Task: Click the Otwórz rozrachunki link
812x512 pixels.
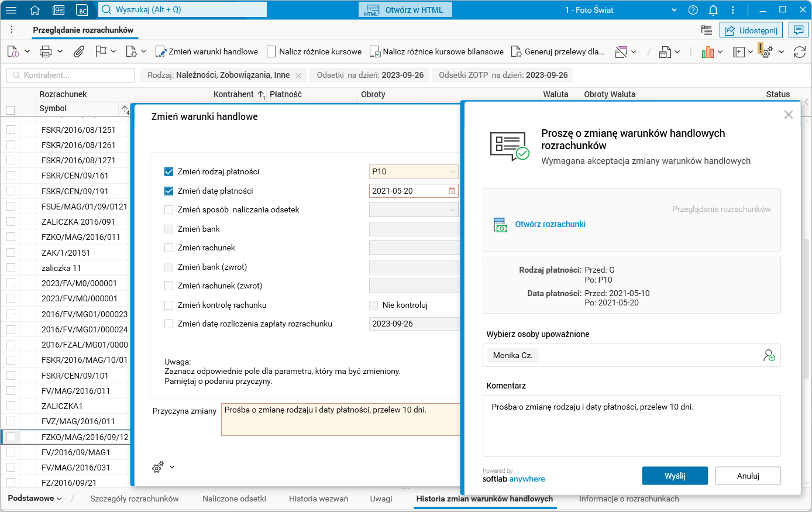Action: click(x=550, y=224)
